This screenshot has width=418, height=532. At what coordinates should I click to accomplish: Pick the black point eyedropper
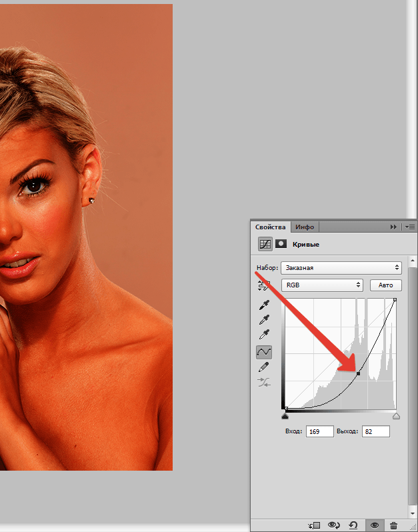point(264,305)
